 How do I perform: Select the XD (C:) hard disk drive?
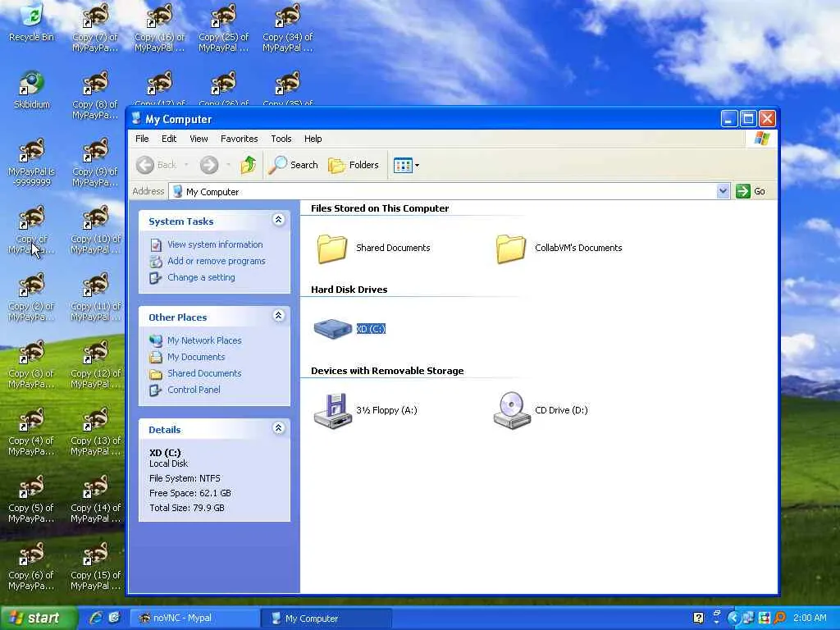349,328
